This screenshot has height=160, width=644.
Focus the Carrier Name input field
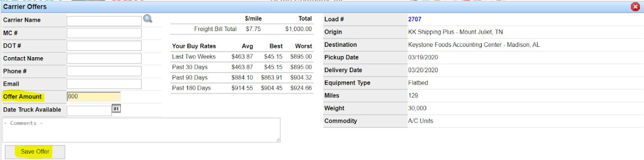point(104,21)
